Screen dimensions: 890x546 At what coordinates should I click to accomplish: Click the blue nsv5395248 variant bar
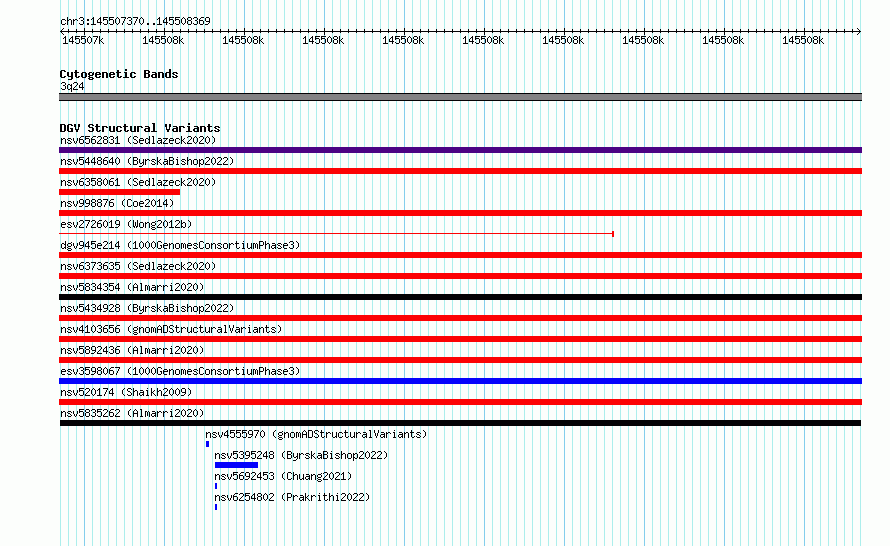pyautogui.click(x=236, y=465)
